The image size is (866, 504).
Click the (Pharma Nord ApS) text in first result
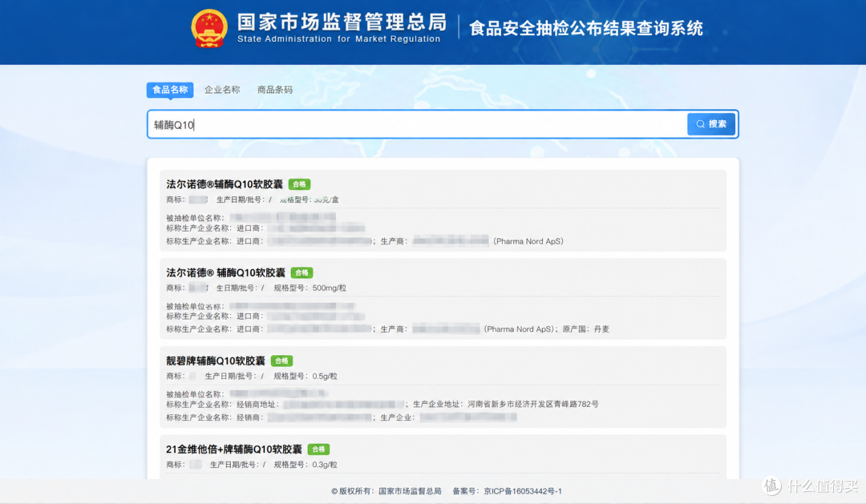528,241
